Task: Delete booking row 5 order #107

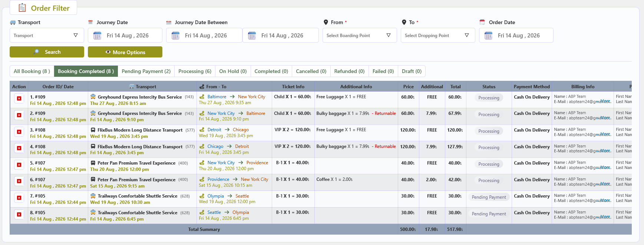Action: tap(19, 165)
